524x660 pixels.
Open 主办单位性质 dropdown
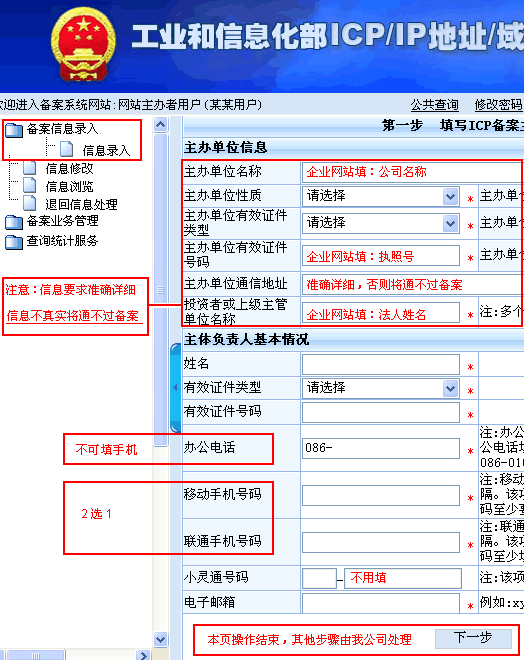coord(380,196)
